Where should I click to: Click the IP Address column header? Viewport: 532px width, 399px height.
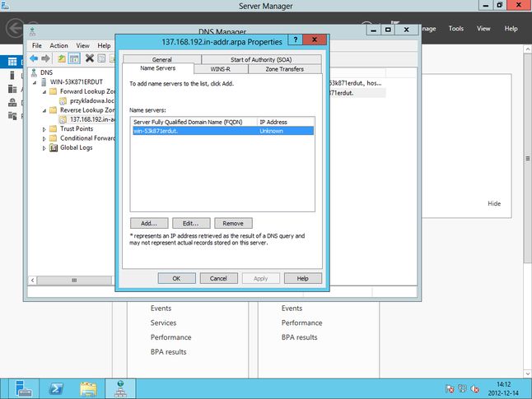pos(286,122)
